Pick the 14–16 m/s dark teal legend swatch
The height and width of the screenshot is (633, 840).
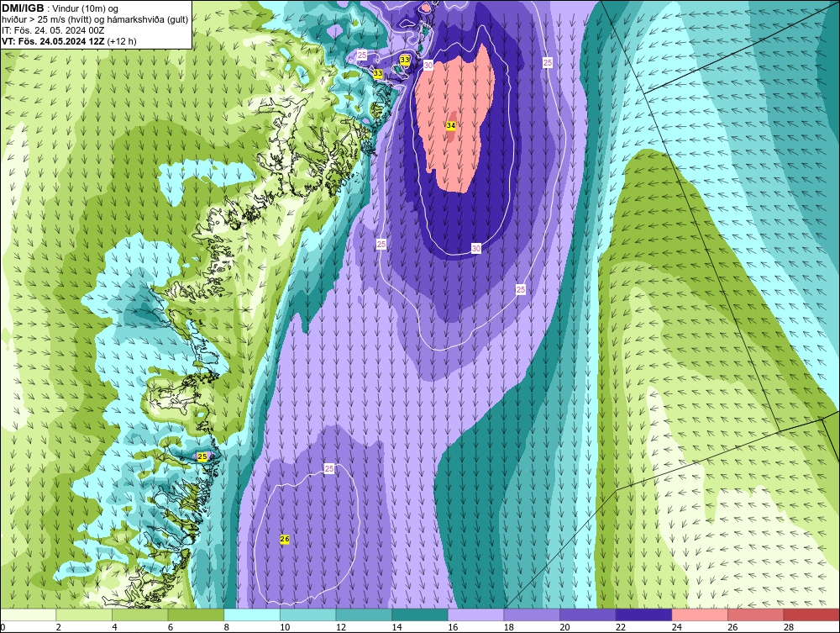coord(419,615)
